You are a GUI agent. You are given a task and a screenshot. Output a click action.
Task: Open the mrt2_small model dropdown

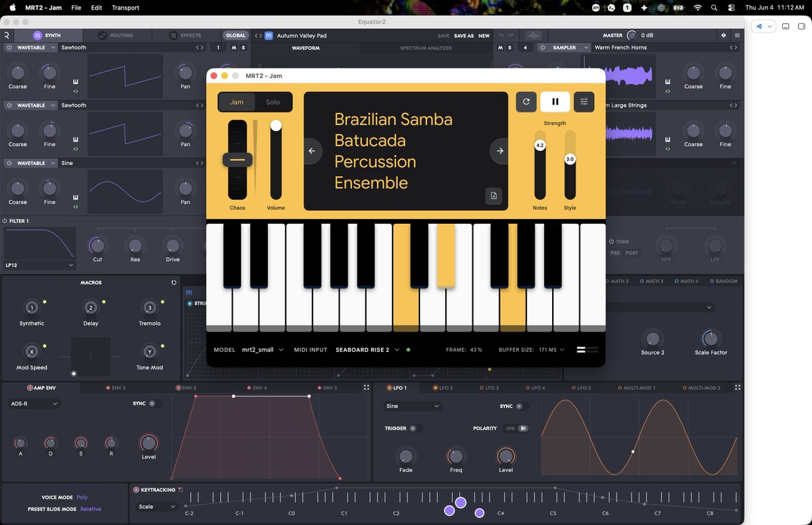pos(263,350)
